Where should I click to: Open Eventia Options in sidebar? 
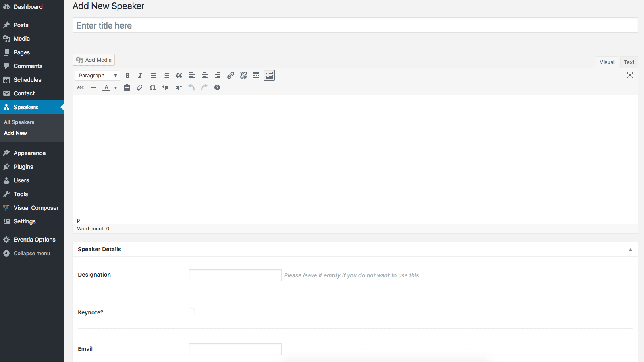tap(34, 240)
